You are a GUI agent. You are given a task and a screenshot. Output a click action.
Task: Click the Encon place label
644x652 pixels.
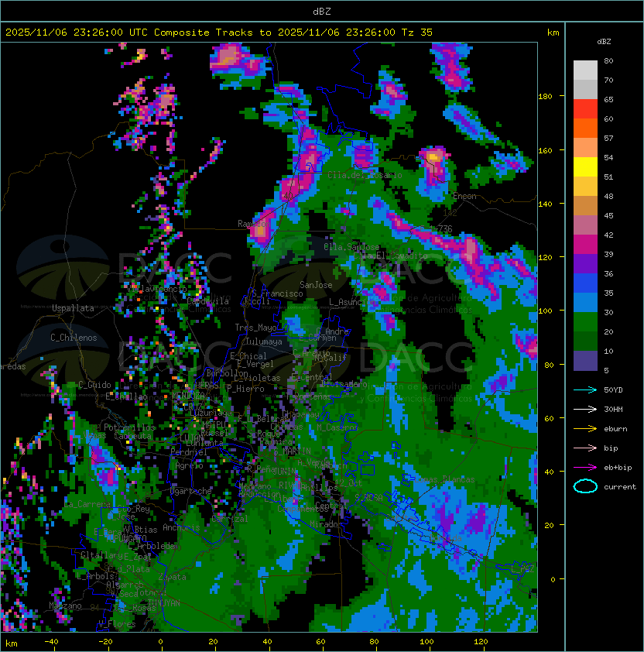[x=464, y=196]
